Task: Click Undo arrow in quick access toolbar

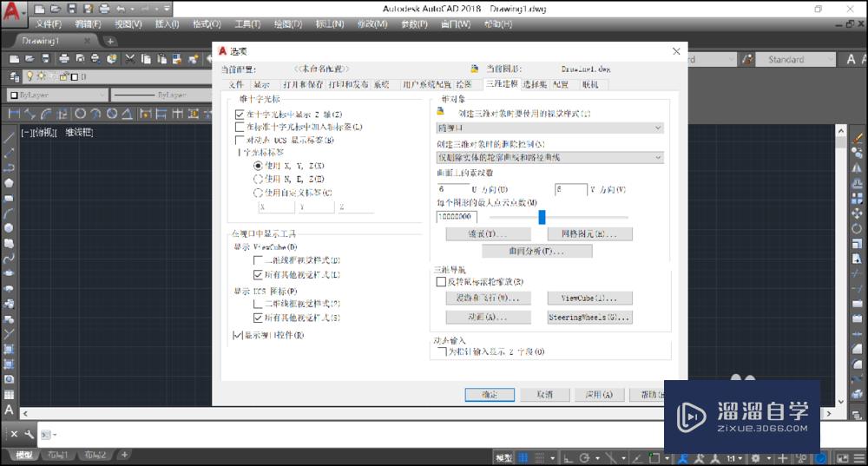Action: (x=121, y=9)
